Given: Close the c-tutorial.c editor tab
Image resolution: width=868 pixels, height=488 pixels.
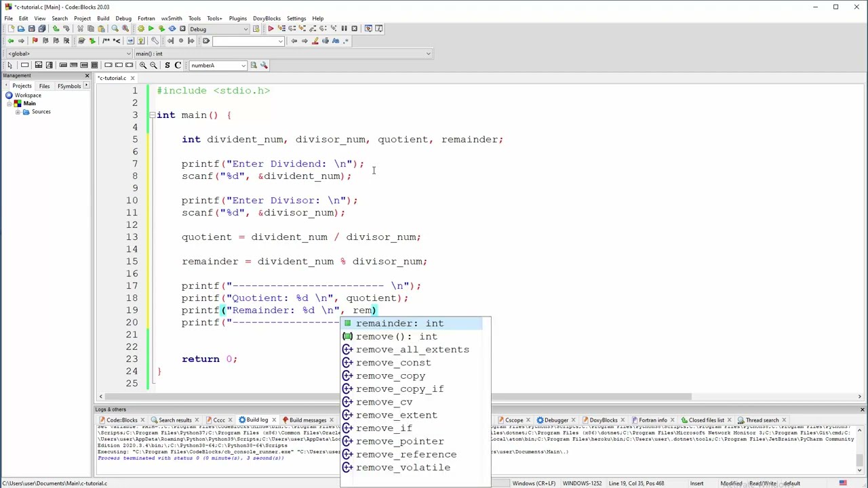Looking at the screenshot, I should point(132,78).
